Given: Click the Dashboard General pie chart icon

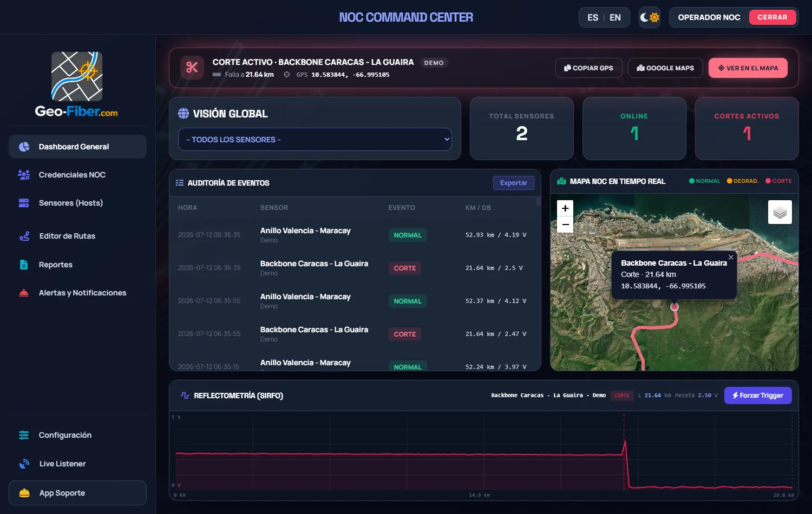Looking at the screenshot, I should coord(24,147).
